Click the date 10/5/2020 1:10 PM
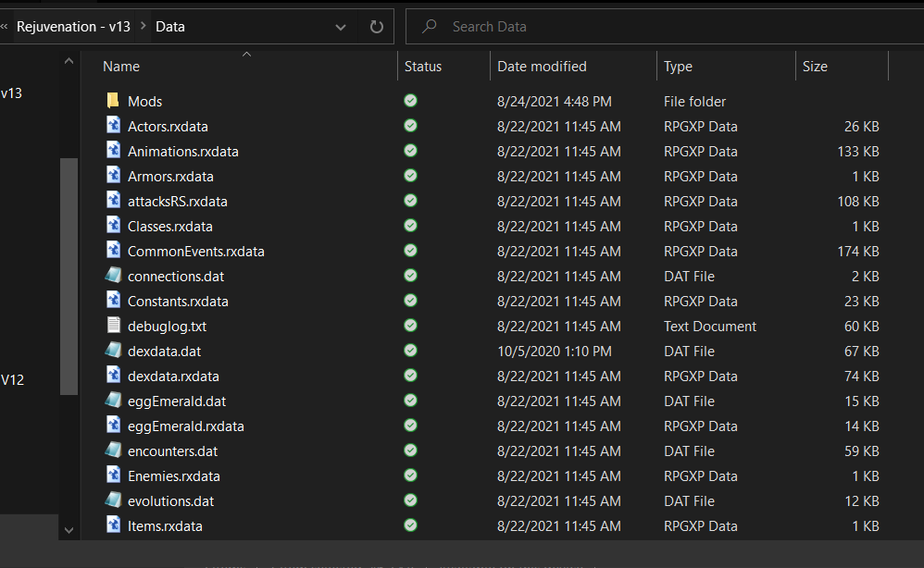 click(555, 352)
